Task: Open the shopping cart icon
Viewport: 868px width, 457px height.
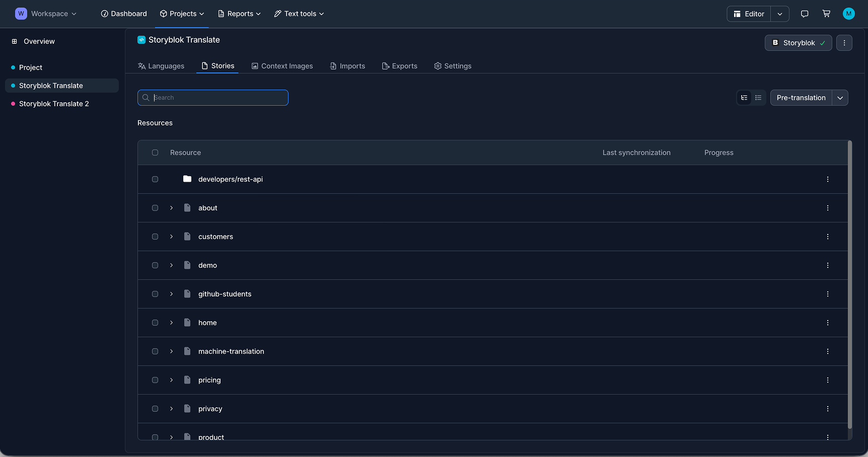Action: 826,14
